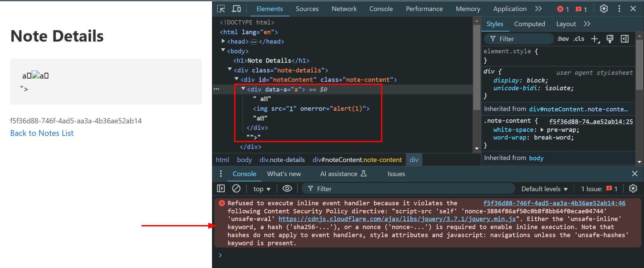Expand the head element node

click(223, 41)
